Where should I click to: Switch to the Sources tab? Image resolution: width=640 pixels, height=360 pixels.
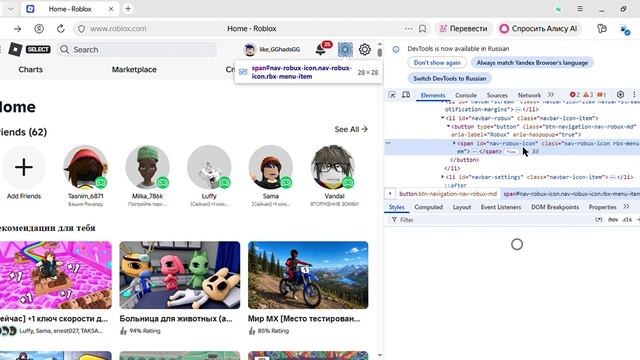point(497,95)
